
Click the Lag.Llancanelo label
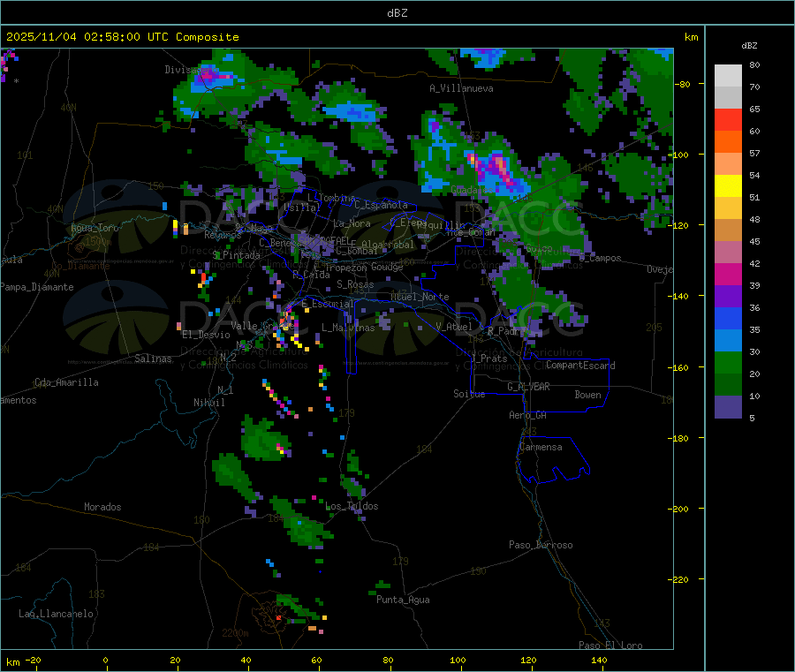tap(56, 614)
